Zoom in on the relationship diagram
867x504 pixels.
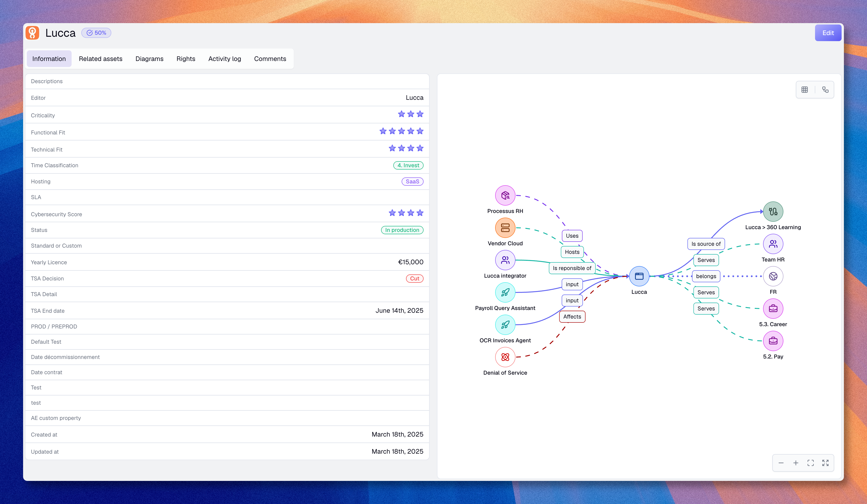tap(796, 463)
